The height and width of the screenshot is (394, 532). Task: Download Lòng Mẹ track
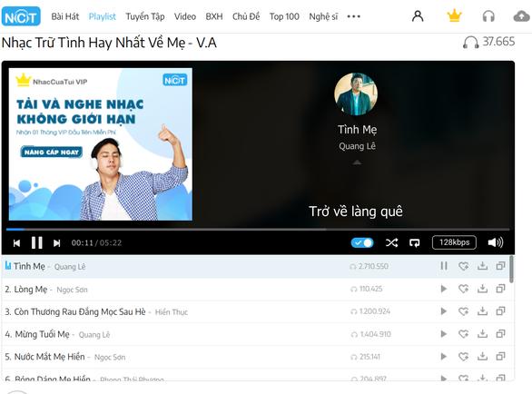pos(482,289)
